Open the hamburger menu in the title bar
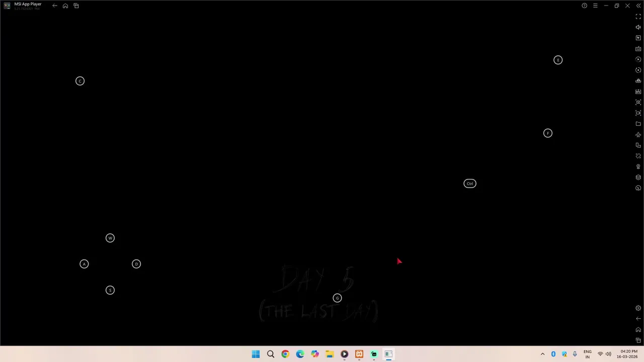Screen dimensions: 644x362 coord(595,6)
